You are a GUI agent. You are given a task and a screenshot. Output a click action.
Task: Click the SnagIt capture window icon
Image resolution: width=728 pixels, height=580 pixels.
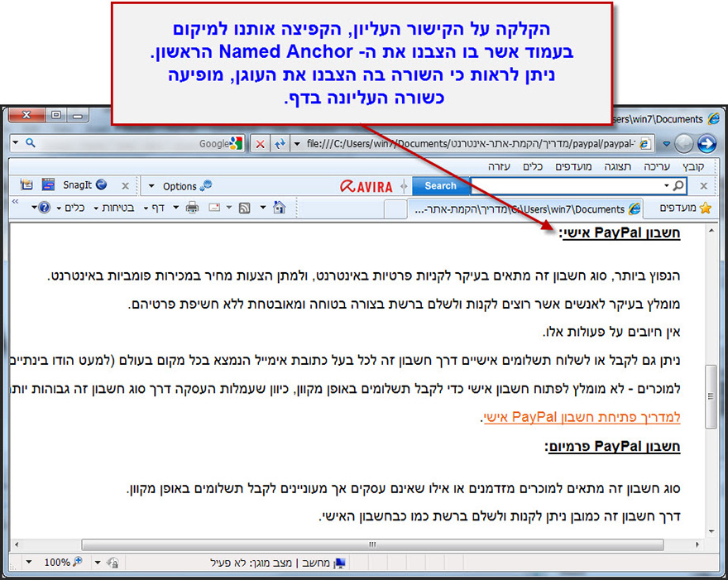(x=48, y=185)
